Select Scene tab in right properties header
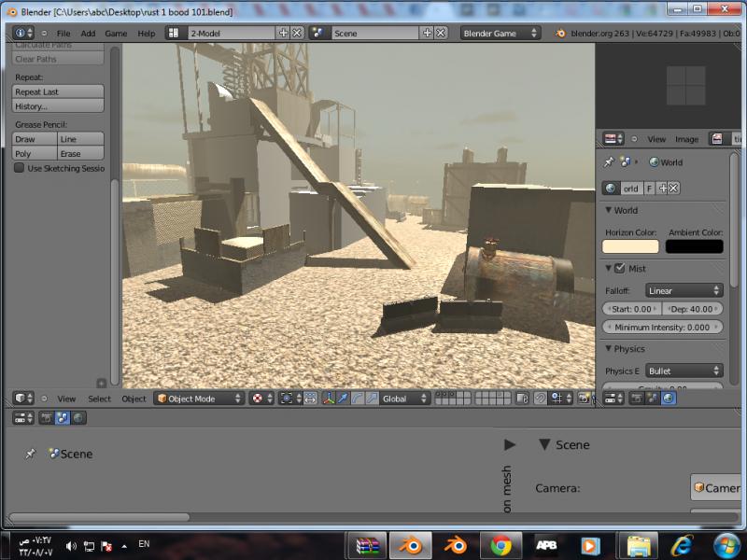This screenshot has height=560, width=747. pos(652,399)
